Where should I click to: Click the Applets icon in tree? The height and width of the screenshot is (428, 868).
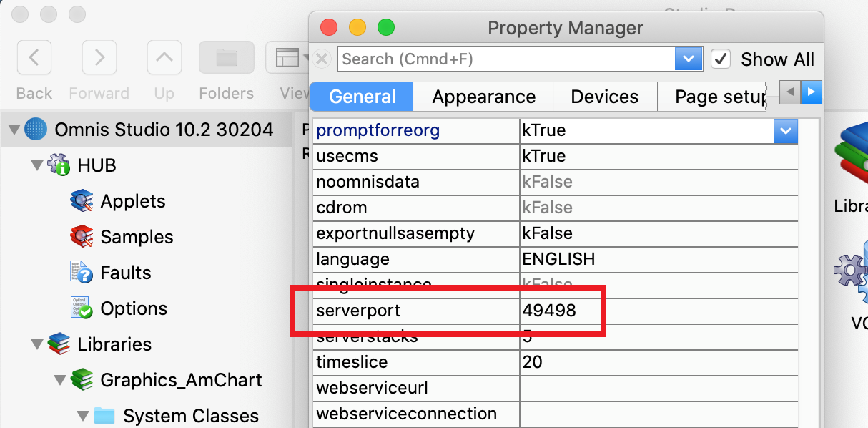[82, 201]
